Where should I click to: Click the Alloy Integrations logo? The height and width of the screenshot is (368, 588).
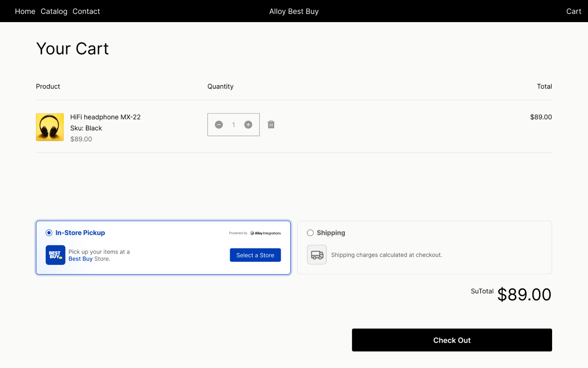click(x=265, y=233)
